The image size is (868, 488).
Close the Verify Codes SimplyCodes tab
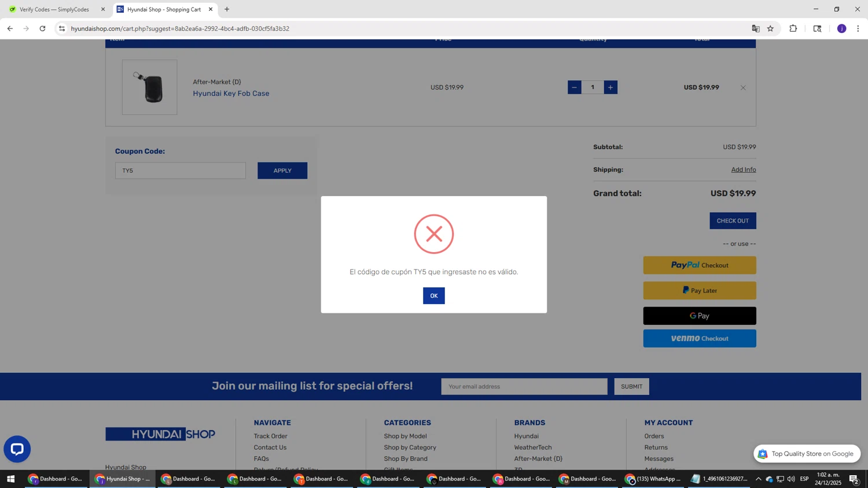coord(103,9)
